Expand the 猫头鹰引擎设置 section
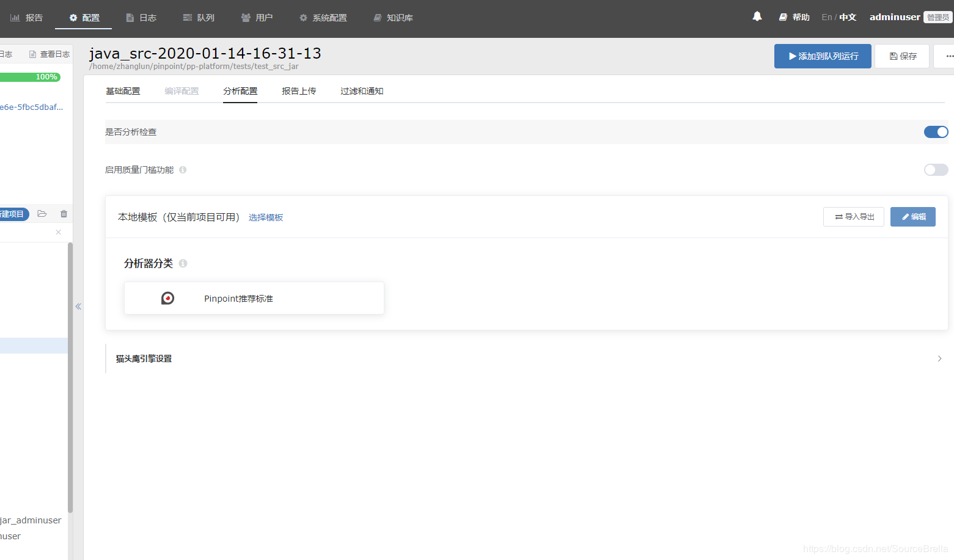 [x=527, y=358]
